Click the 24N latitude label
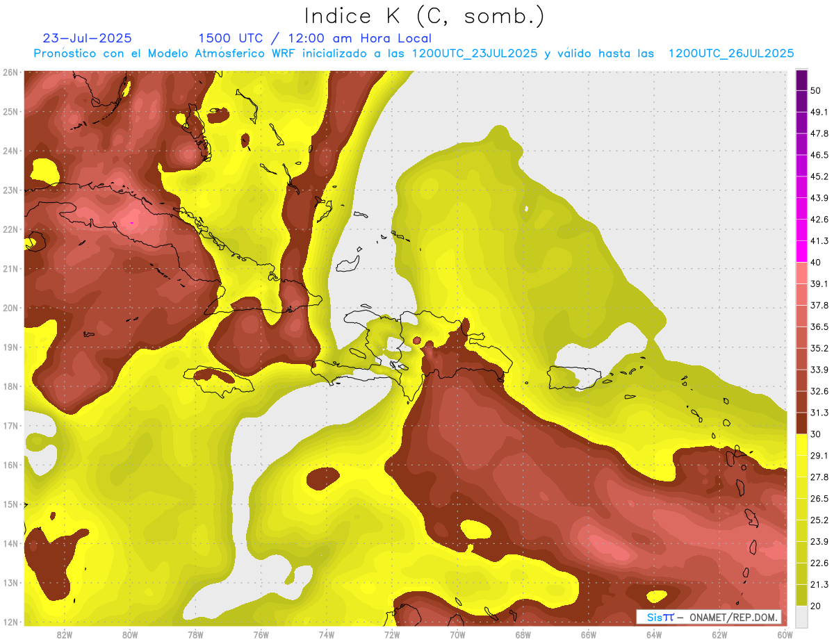Screen dimensions: 834x644 (x=10, y=151)
